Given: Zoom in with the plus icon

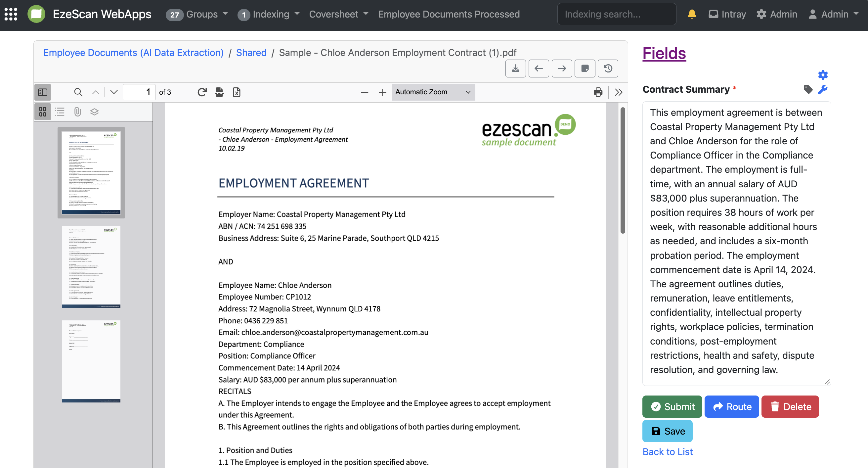Looking at the screenshot, I should [x=382, y=92].
